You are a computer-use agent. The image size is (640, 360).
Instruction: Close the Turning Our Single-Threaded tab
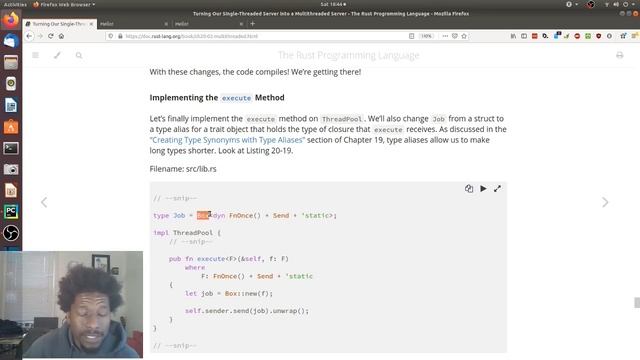coord(91,24)
